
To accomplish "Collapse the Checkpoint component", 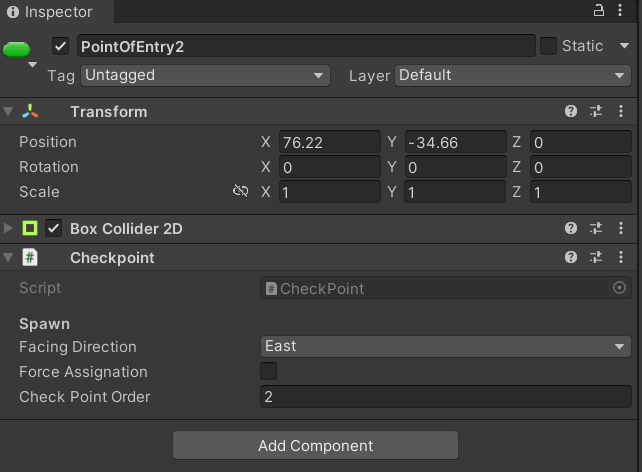I will coord(8,257).
